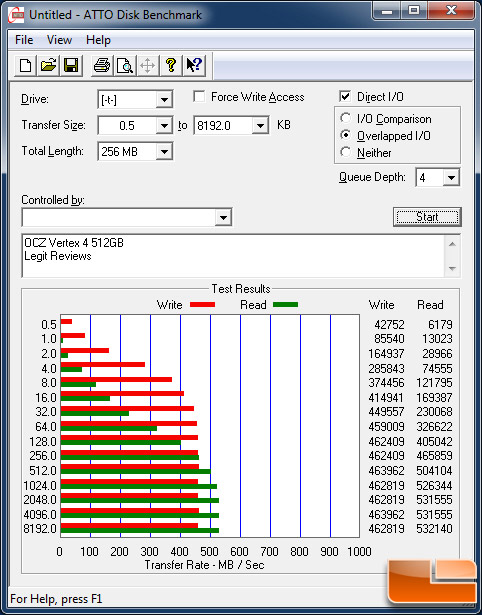Viewport: 482px width, 615px height.
Task: Click inside the description text box
Action: click(234, 256)
